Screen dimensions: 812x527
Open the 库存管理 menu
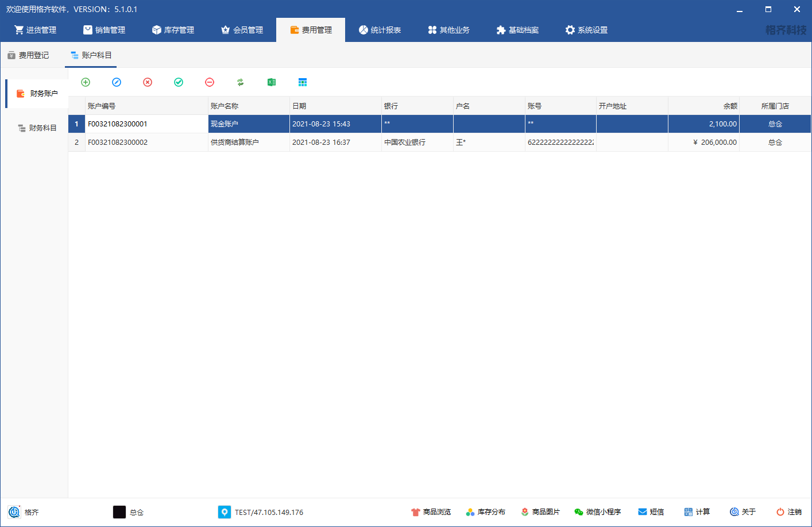click(x=173, y=30)
